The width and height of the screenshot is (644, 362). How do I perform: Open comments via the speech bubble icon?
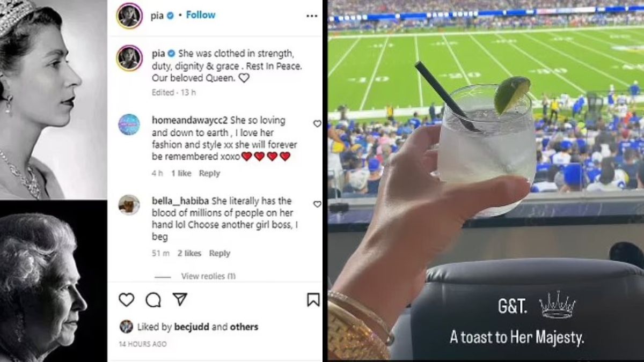[153, 300]
